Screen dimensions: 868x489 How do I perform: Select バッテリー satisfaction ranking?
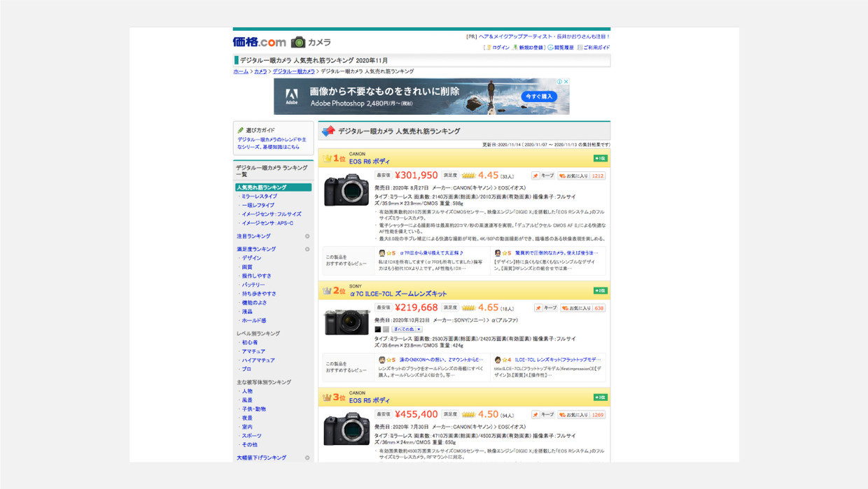(x=253, y=285)
